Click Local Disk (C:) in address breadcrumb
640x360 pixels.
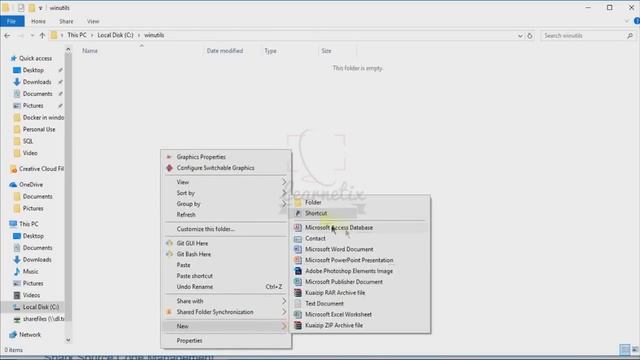[116, 35]
